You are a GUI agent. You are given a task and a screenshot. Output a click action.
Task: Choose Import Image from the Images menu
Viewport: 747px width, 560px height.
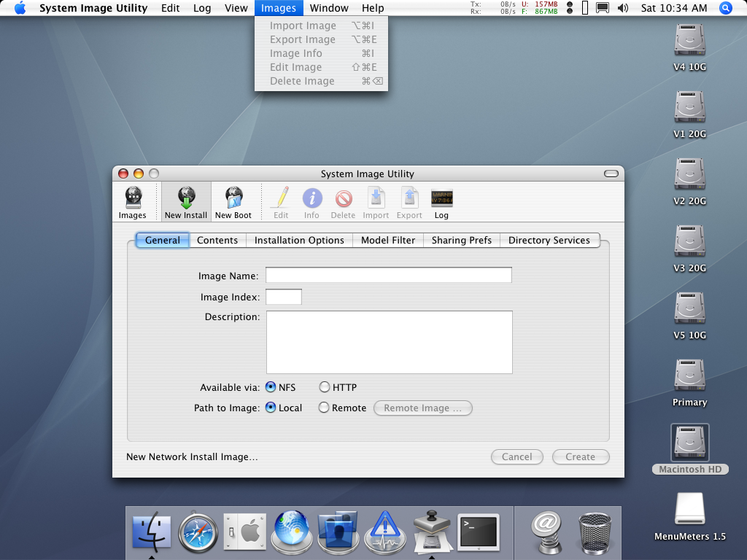322,26
